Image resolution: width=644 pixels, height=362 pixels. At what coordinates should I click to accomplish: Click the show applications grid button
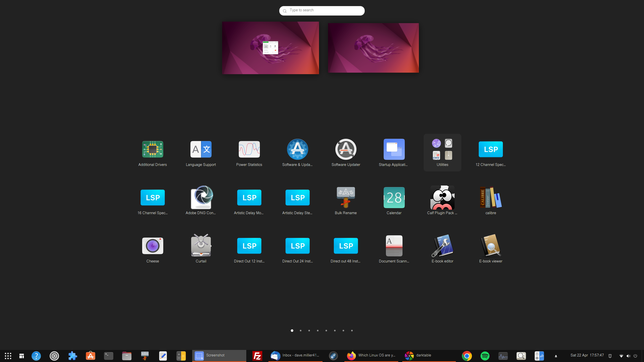[x=8, y=356]
